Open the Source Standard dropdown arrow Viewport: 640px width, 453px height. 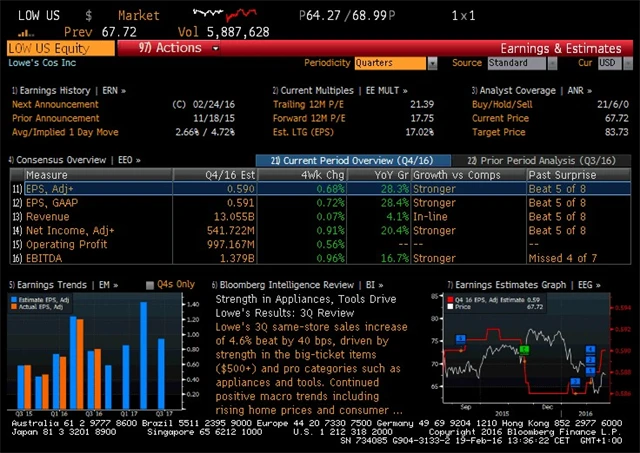coord(552,63)
